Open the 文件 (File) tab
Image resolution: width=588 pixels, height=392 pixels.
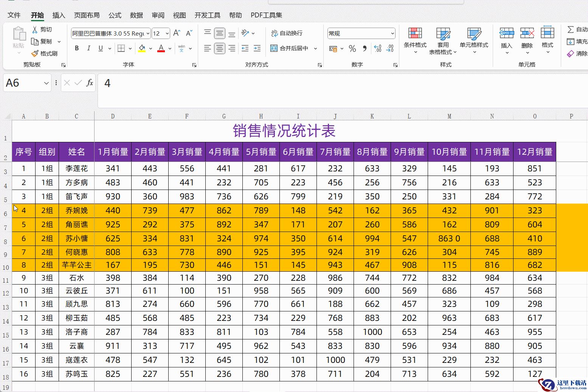(14, 15)
